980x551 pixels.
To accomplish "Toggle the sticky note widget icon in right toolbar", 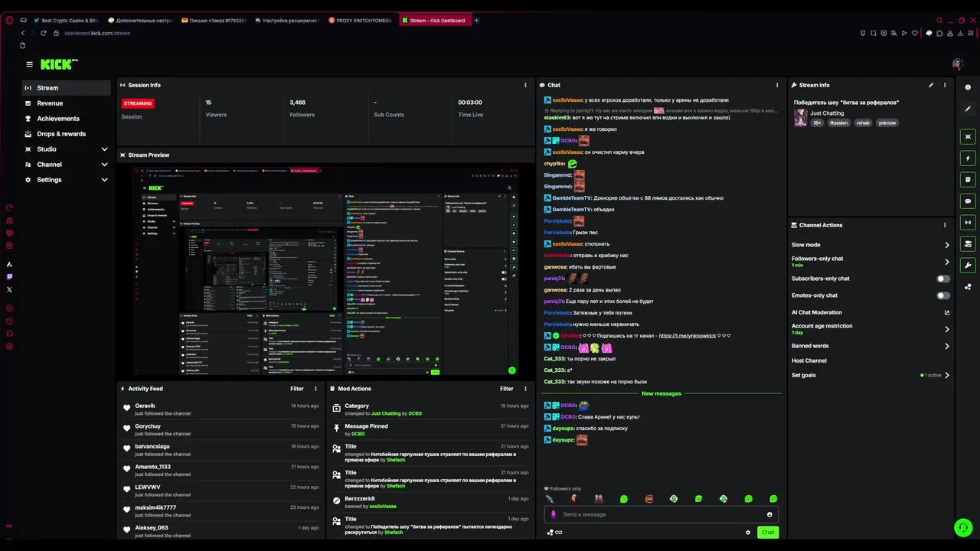I will tap(968, 180).
